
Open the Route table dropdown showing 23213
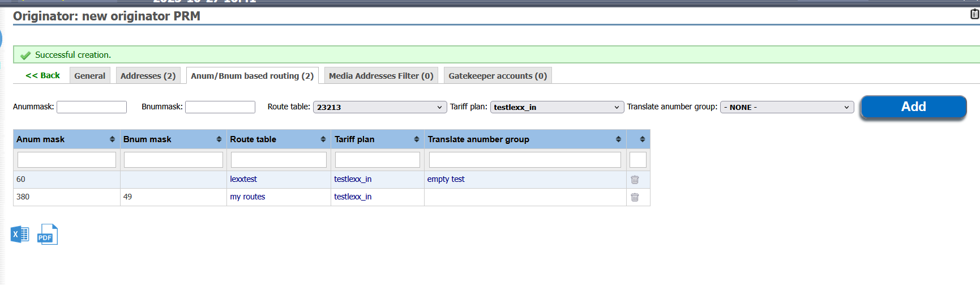coord(380,107)
